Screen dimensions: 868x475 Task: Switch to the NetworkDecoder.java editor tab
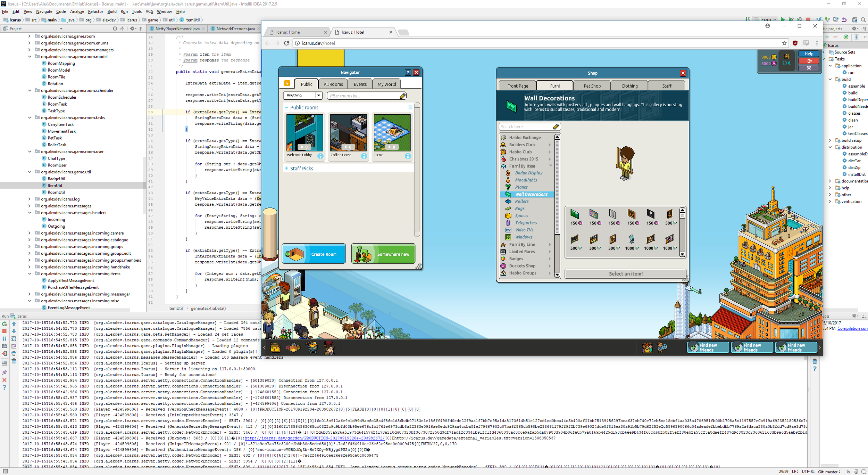pos(235,28)
